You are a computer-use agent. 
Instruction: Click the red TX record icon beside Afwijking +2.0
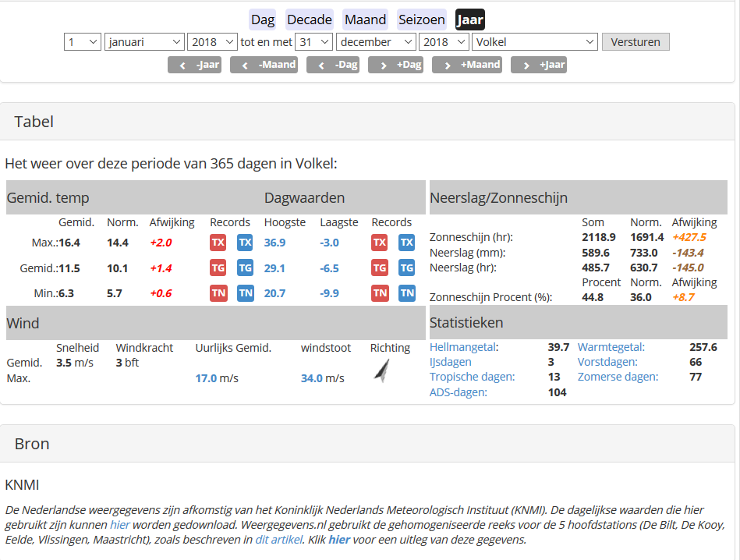coord(218,243)
